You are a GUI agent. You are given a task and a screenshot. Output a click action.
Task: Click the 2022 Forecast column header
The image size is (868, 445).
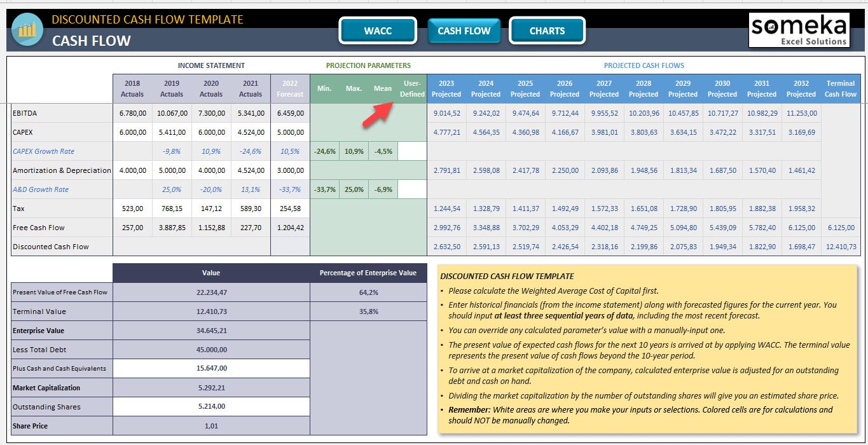tap(290, 89)
